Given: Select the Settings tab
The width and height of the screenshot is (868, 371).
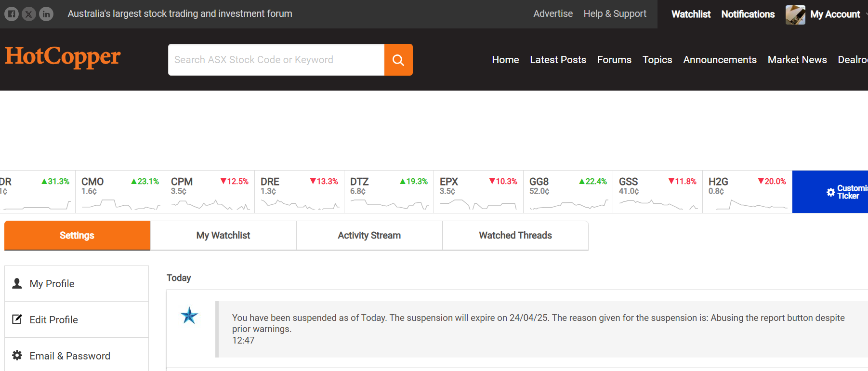Looking at the screenshot, I should (x=77, y=236).
